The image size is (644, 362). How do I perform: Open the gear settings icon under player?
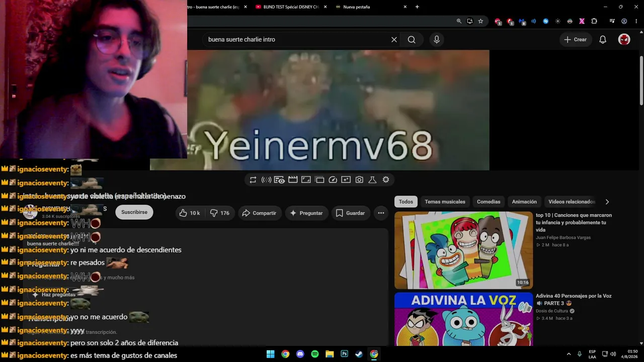click(386, 179)
